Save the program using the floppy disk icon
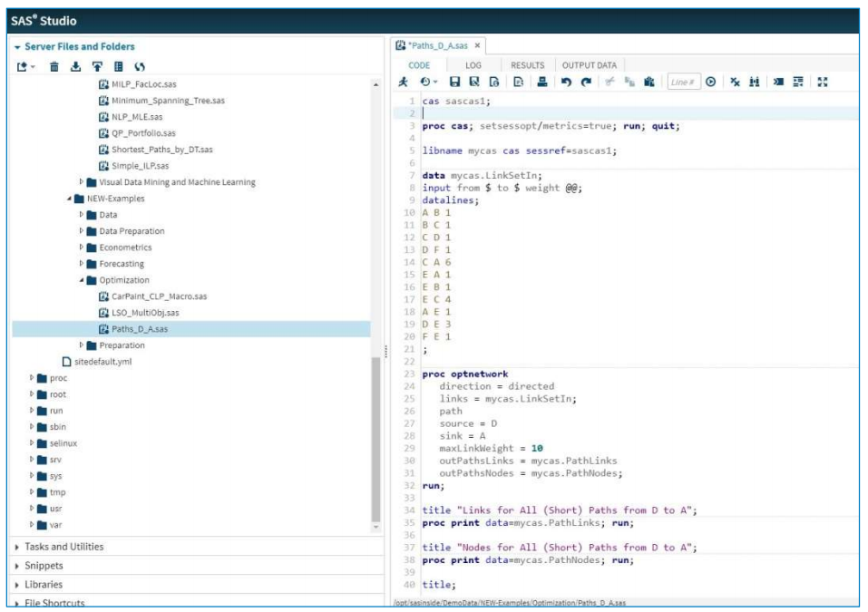 click(x=455, y=82)
